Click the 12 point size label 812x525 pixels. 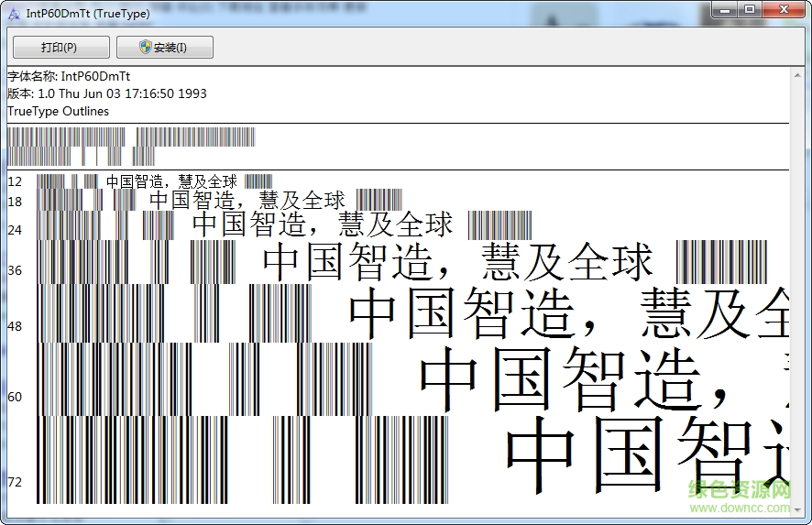click(15, 181)
